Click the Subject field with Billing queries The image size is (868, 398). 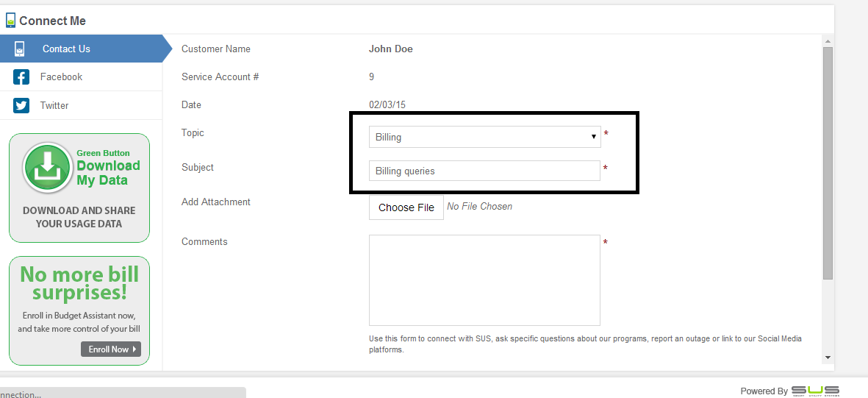click(484, 171)
